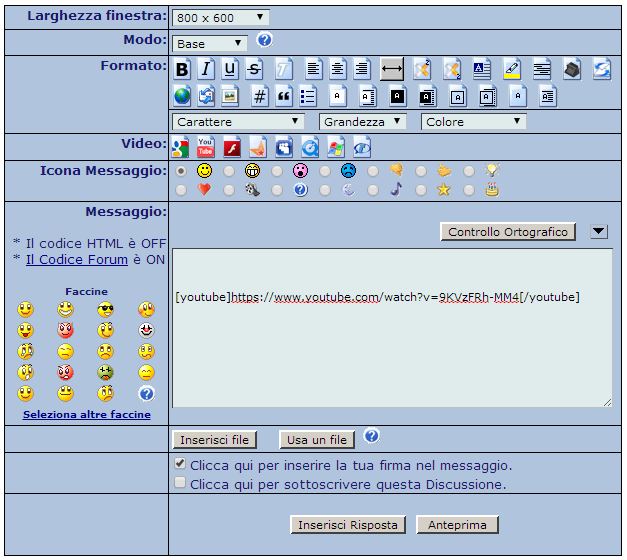This screenshot has height=560, width=627.
Task: Click the Controllo Ortografico button
Action: click(508, 232)
